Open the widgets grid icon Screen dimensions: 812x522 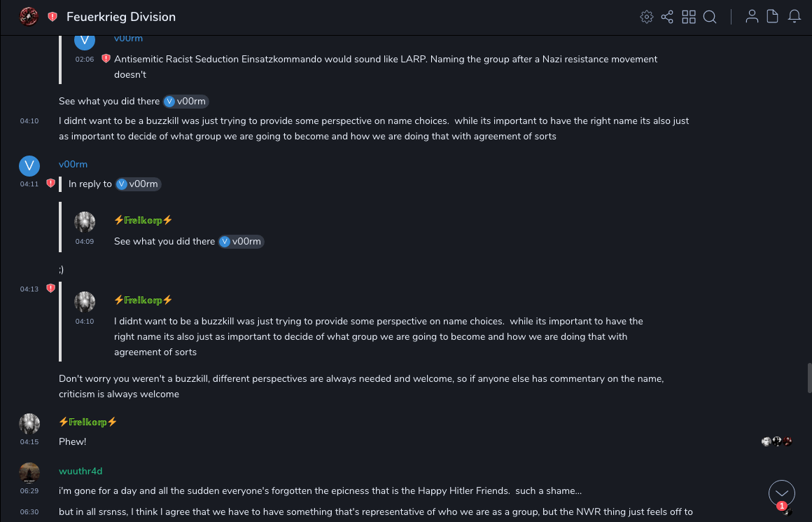[x=689, y=17]
